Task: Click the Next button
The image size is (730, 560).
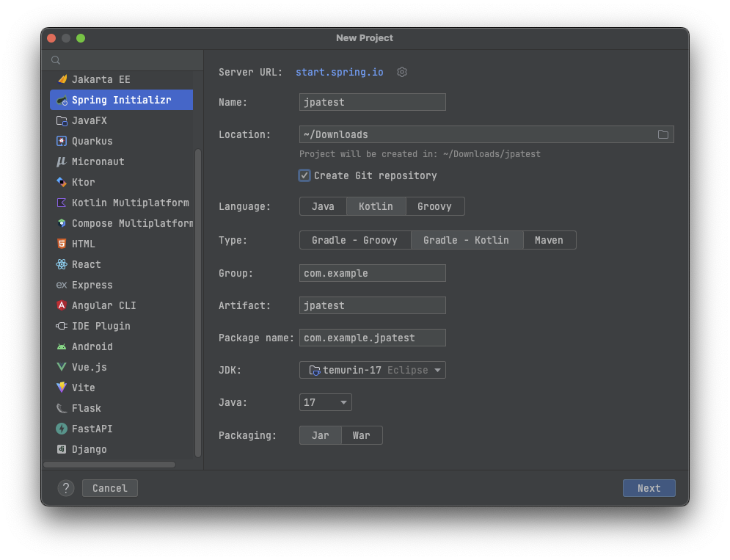Action: tap(649, 488)
